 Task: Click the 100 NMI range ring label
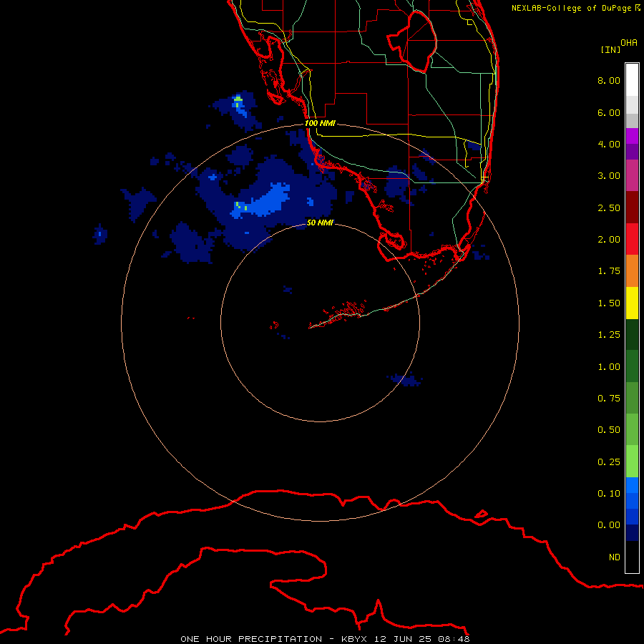[x=320, y=123]
